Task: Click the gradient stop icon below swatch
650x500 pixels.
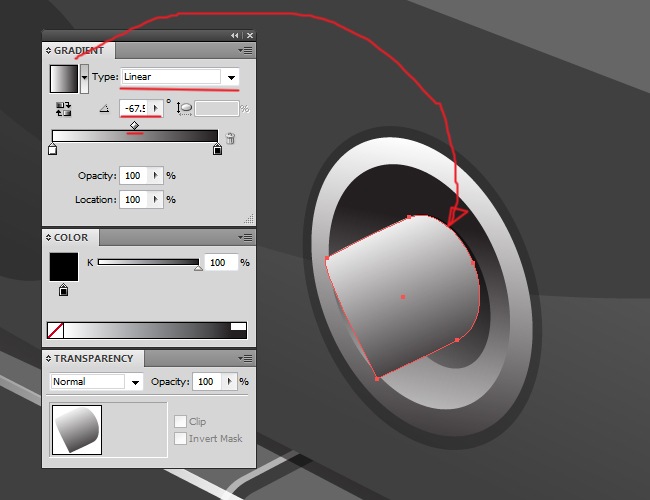Action: coord(63,290)
